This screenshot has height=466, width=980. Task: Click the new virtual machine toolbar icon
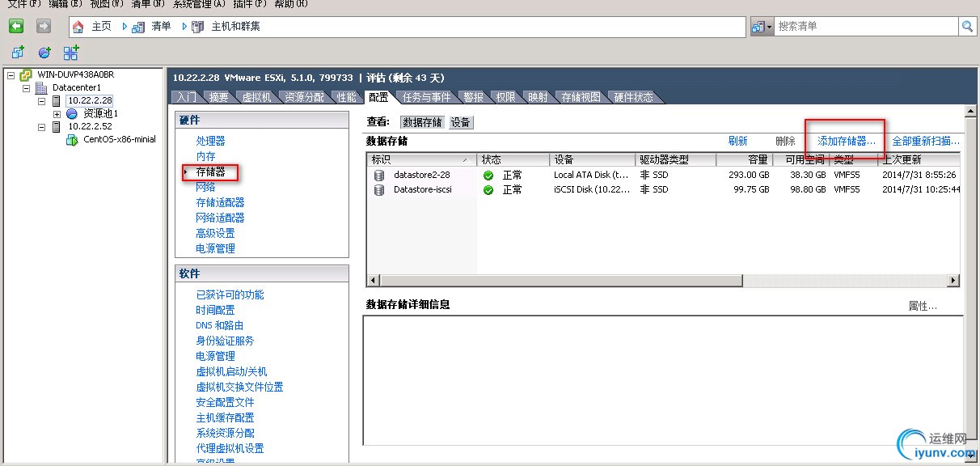click(18, 53)
